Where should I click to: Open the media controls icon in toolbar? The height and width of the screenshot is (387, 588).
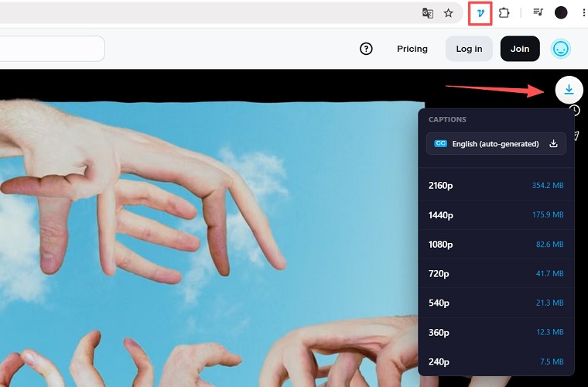click(538, 12)
